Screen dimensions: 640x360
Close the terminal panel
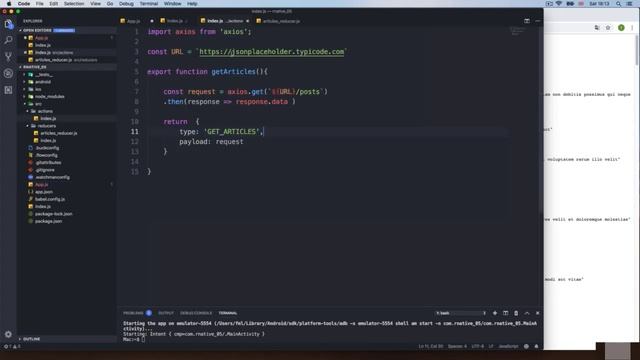pyautogui.click(x=538, y=313)
